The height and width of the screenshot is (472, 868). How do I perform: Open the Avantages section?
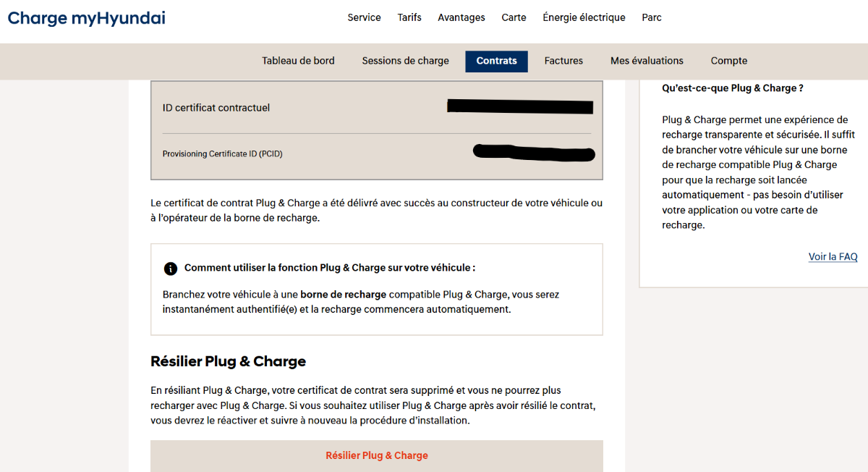coord(461,17)
